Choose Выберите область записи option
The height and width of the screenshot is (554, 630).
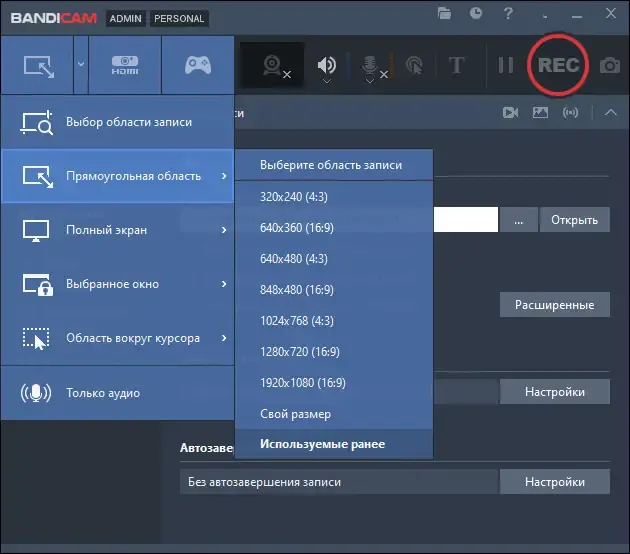tap(334, 165)
